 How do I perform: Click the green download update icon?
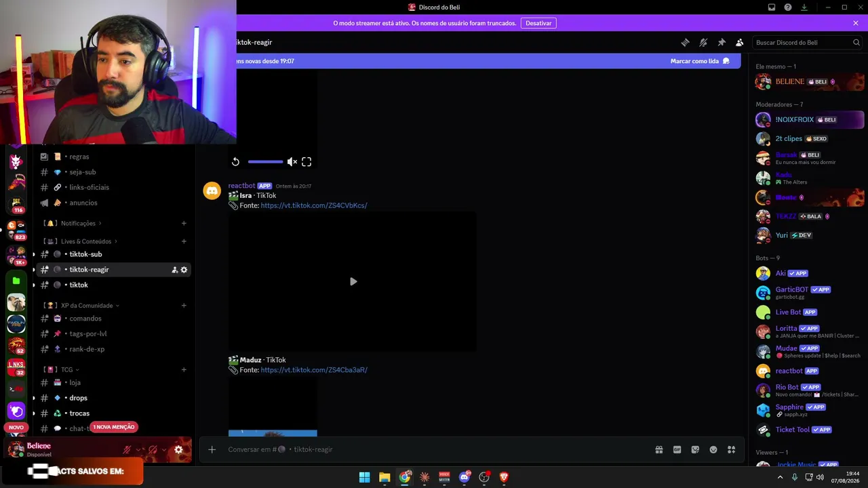[804, 7]
